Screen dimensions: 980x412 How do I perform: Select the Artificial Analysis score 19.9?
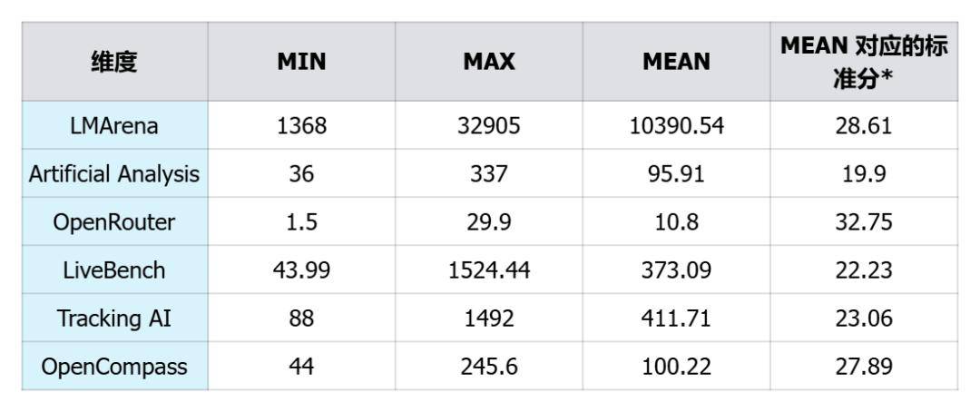tap(864, 174)
